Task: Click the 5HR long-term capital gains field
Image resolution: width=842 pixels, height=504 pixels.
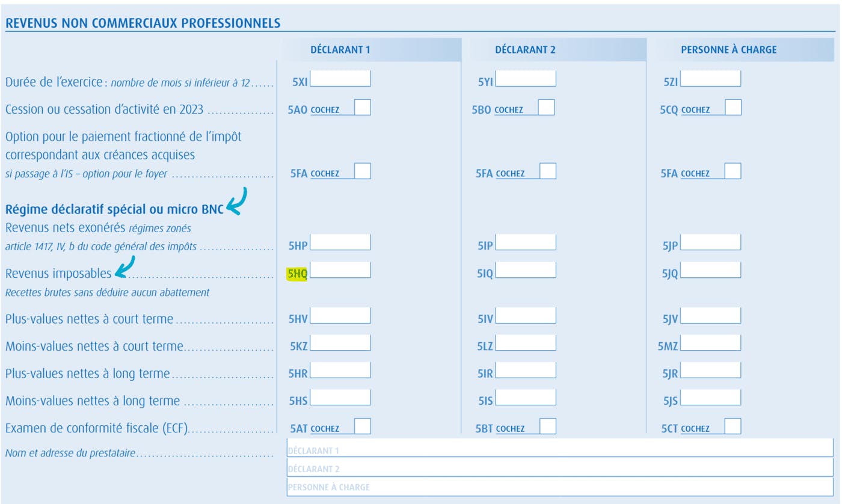Action: coord(340,371)
